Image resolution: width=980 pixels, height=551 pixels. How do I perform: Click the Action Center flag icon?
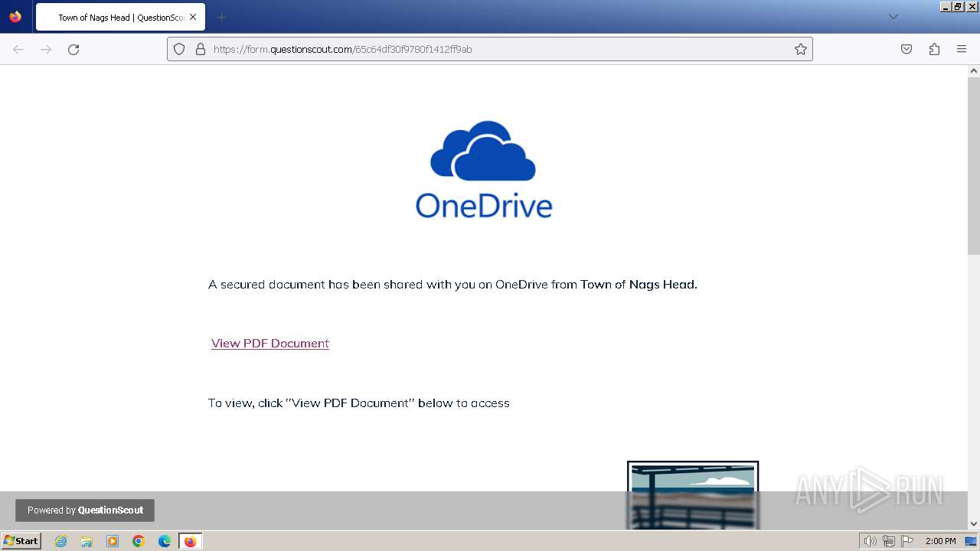click(x=907, y=541)
